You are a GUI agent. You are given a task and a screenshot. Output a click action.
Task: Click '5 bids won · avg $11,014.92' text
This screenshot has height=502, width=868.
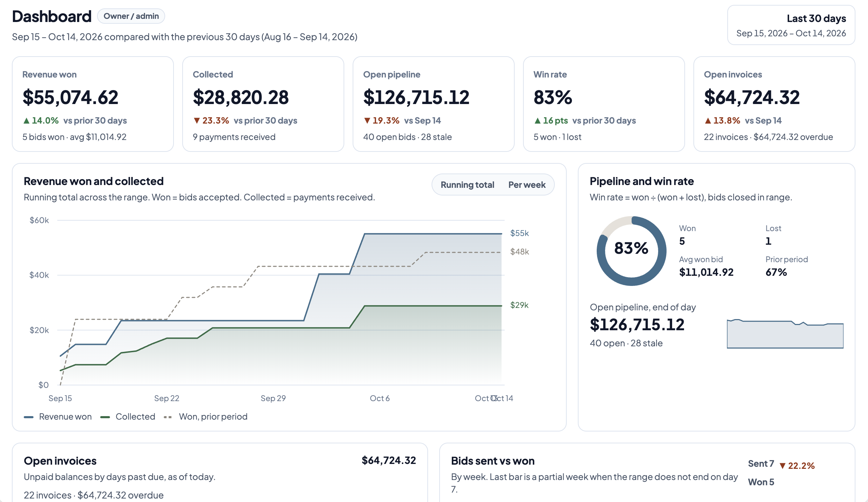pyautogui.click(x=74, y=137)
